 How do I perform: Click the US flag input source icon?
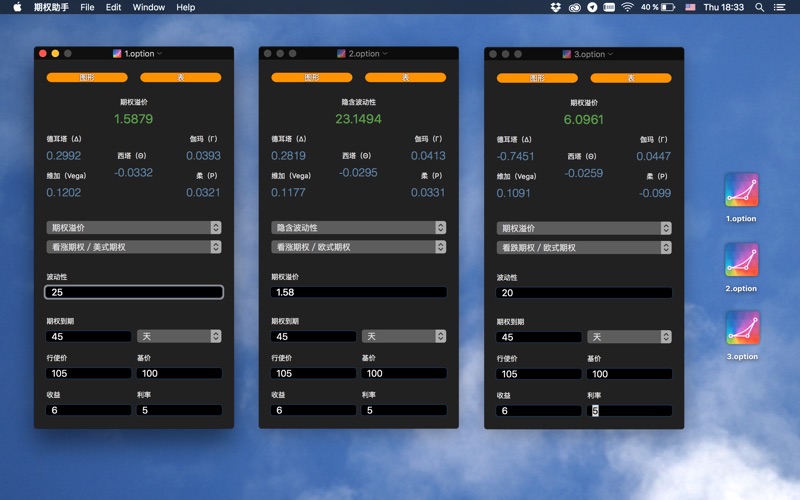tap(691, 7)
